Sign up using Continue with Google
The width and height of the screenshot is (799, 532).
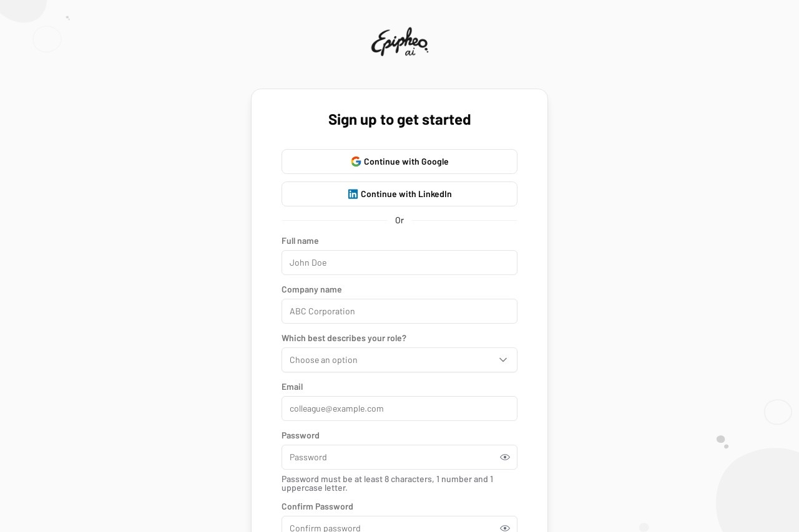(x=399, y=162)
